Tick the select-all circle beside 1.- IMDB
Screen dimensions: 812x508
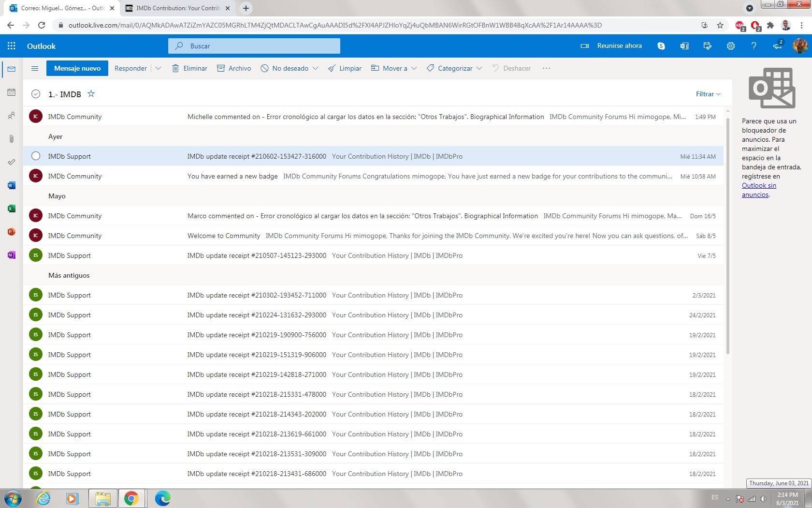[36, 94]
